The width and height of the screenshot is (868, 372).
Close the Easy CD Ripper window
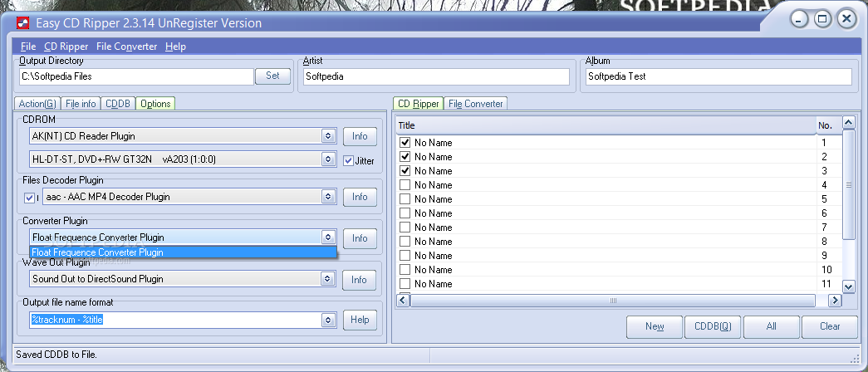click(846, 19)
